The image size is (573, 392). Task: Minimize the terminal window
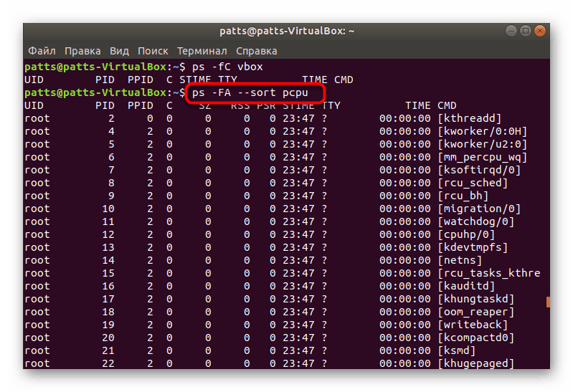click(511, 31)
